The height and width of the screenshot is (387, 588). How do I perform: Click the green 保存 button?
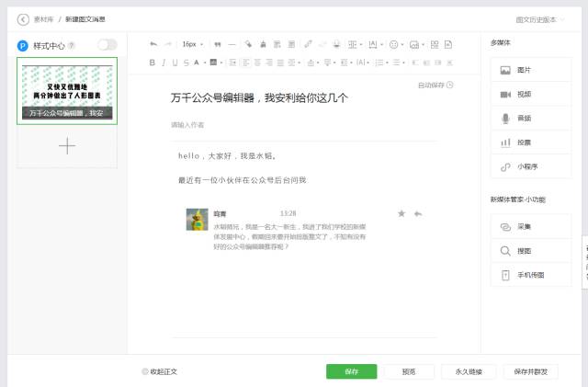point(351,371)
